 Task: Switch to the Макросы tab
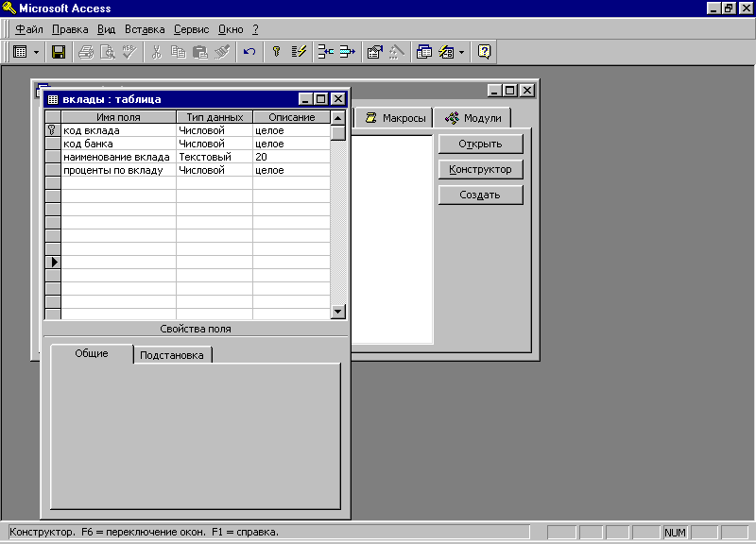pyautogui.click(x=394, y=118)
